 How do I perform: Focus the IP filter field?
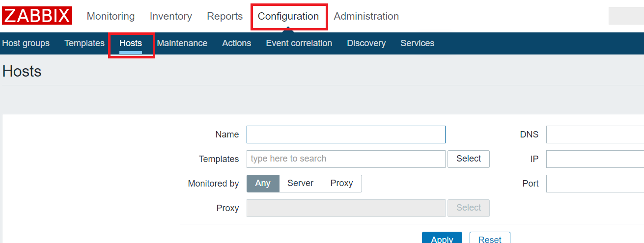tap(595, 159)
